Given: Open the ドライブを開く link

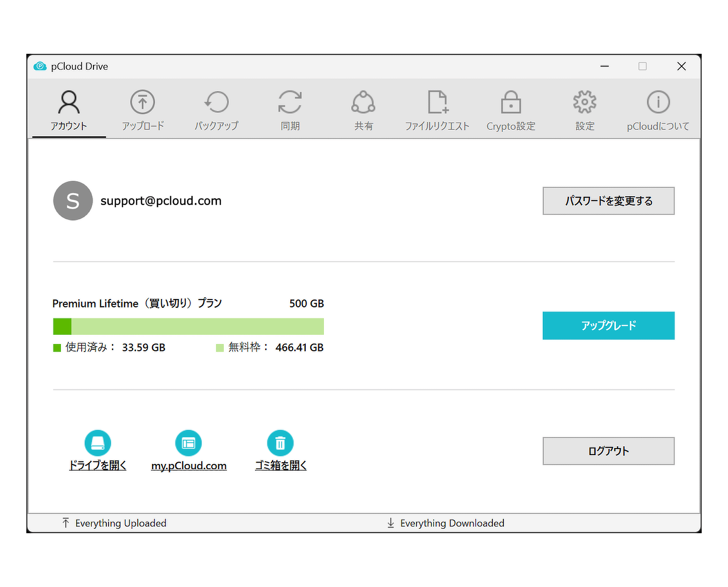Looking at the screenshot, I should point(98,465).
